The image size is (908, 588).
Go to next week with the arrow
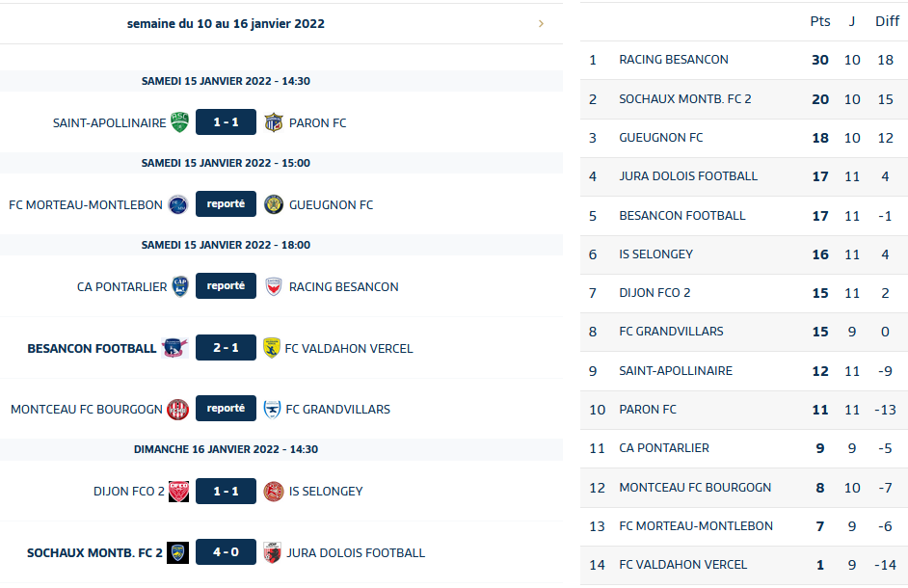(x=542, y=24)
